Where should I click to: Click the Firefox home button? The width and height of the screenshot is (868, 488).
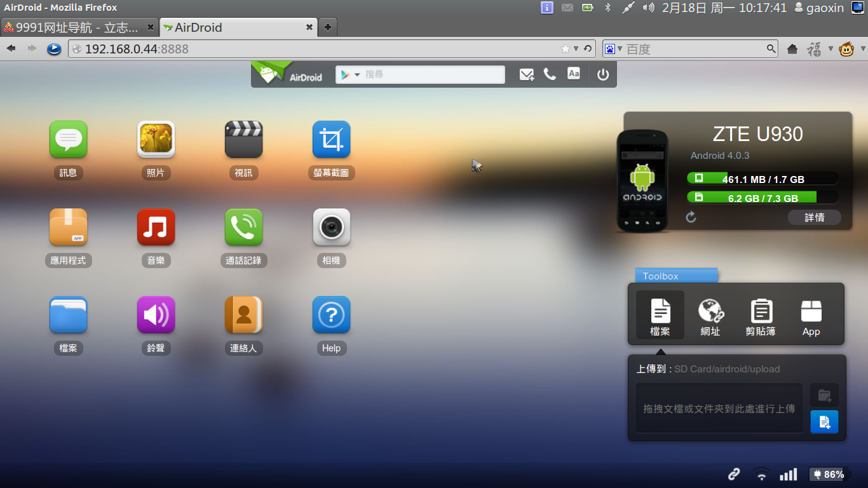792,49
